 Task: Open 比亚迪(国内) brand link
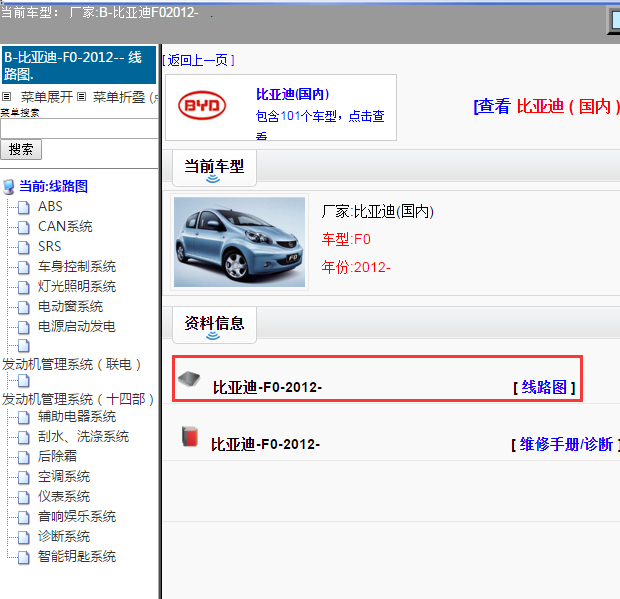coord(293,94)
